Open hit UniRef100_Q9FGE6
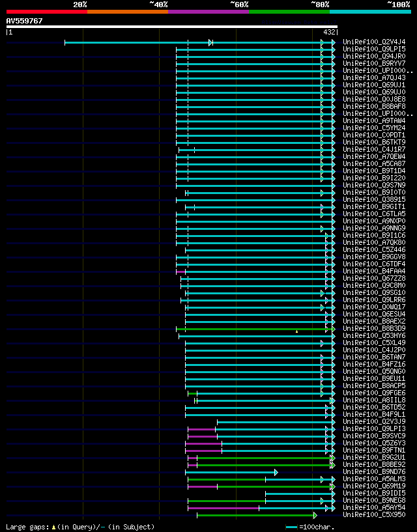This screenshot has width=417, height=532. tap(374, 393)
